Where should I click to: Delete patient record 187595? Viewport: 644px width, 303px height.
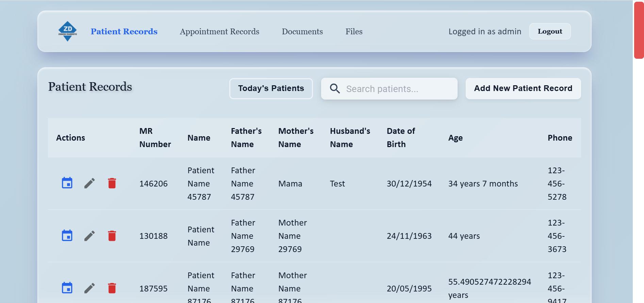click(x=112, y=288)
